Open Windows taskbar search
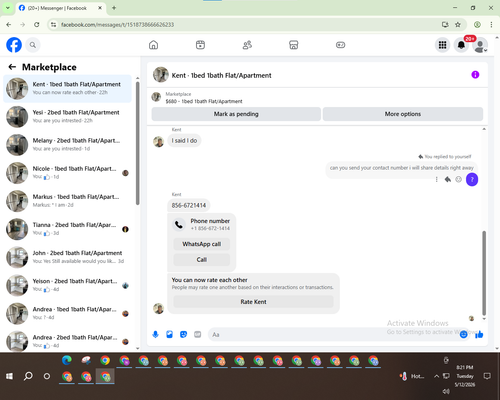500x400 pixels. [28, 376]
